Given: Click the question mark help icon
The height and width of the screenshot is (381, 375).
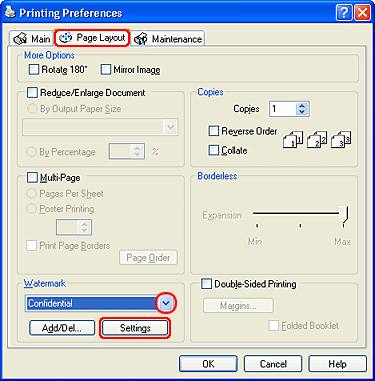Looking at the screenshot, I should [344, 13].
